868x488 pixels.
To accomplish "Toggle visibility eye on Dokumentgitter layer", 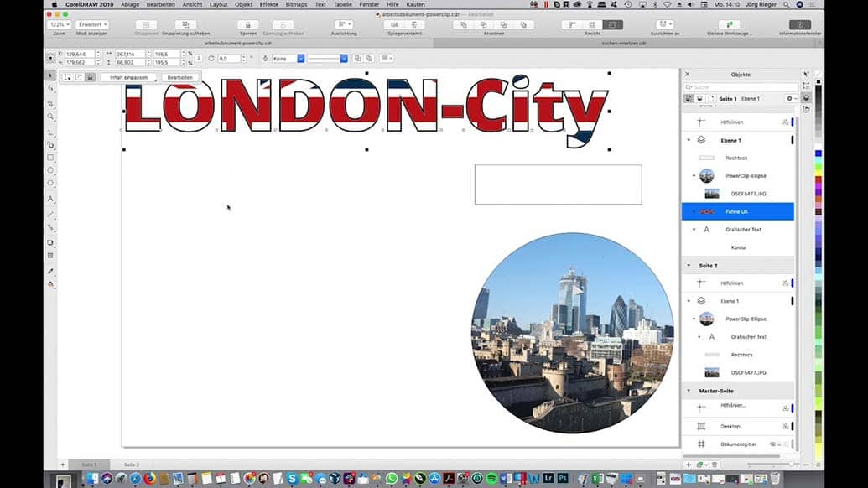I will point(772,444).
